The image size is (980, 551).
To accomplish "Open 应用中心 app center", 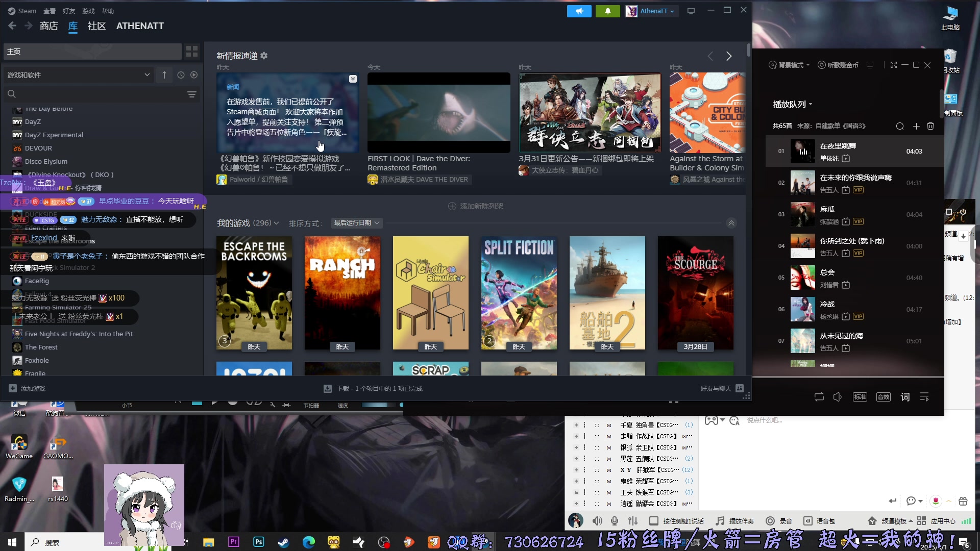I will (936, 521).
